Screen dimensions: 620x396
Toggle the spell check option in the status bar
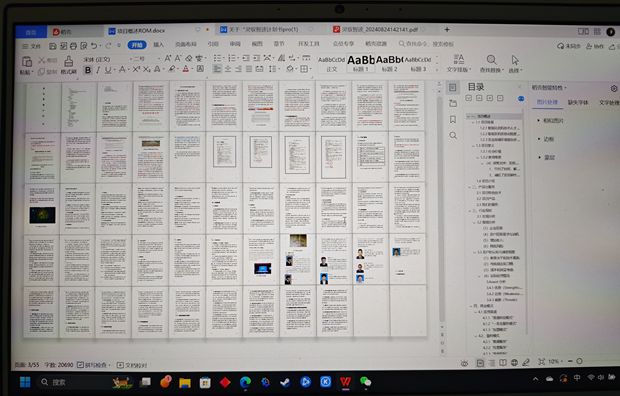94,365
